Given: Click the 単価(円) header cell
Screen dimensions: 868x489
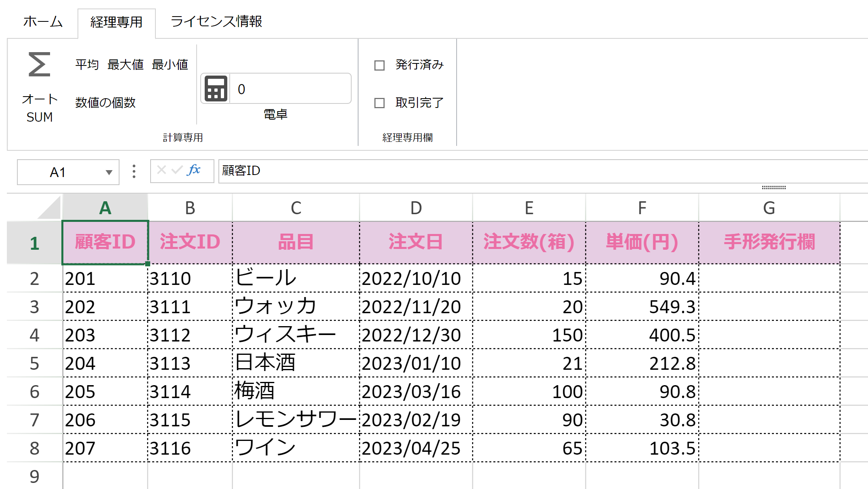Looking at the screenshot, I should (642, 242).
